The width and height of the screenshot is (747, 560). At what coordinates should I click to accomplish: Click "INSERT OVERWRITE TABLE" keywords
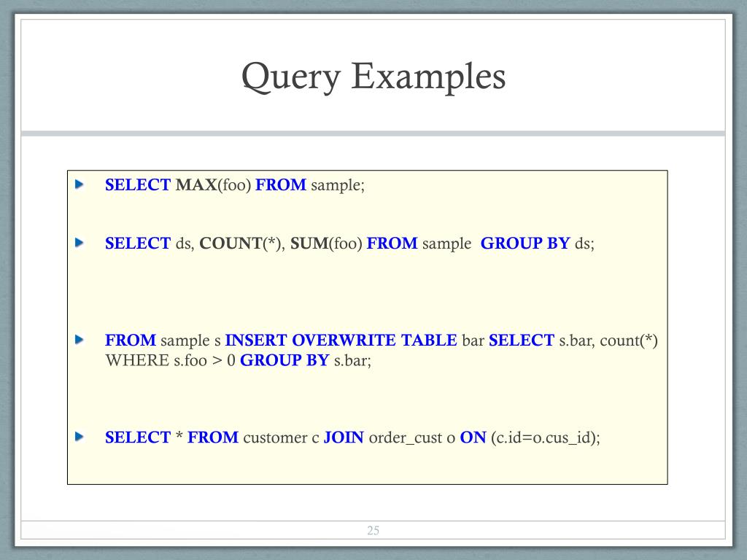341,340
